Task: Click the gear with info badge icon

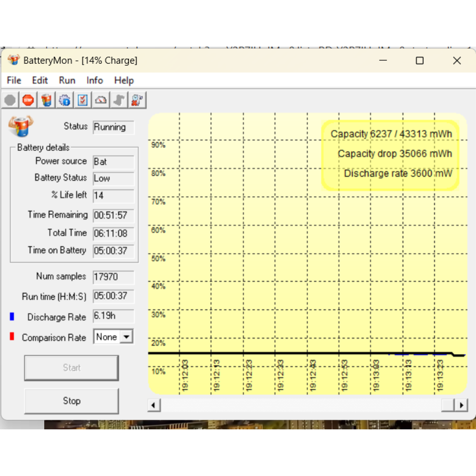Action: coord(65,100)
